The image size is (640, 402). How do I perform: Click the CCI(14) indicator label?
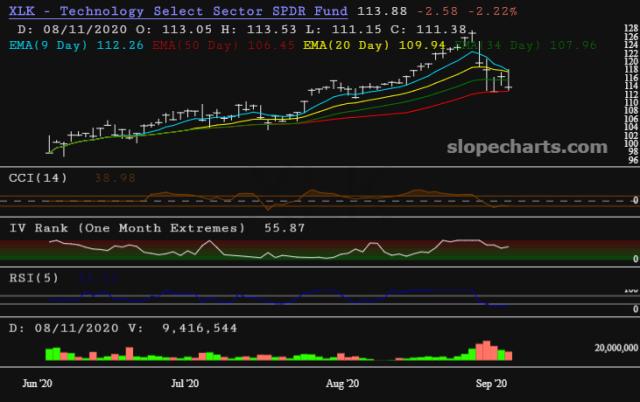point(38,178)
